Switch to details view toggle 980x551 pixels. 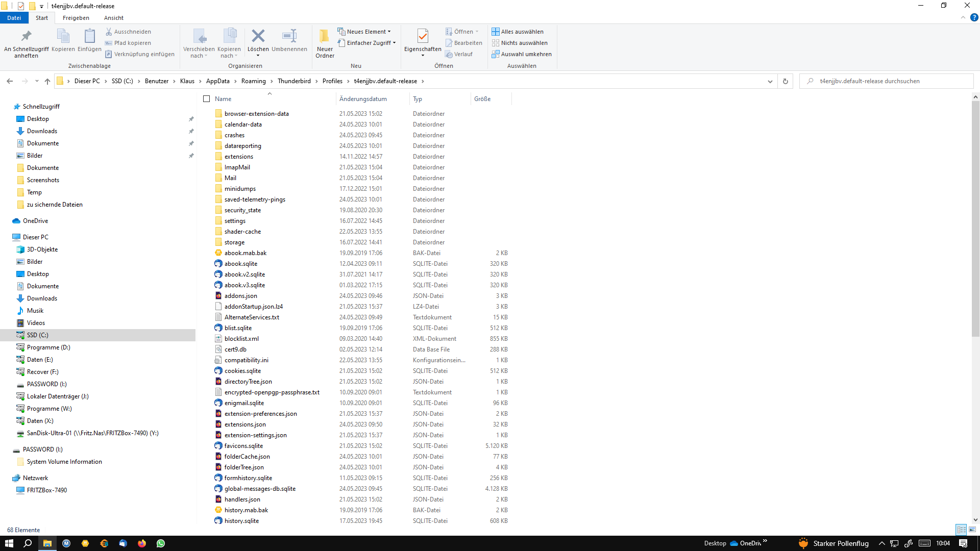point(961,530)
